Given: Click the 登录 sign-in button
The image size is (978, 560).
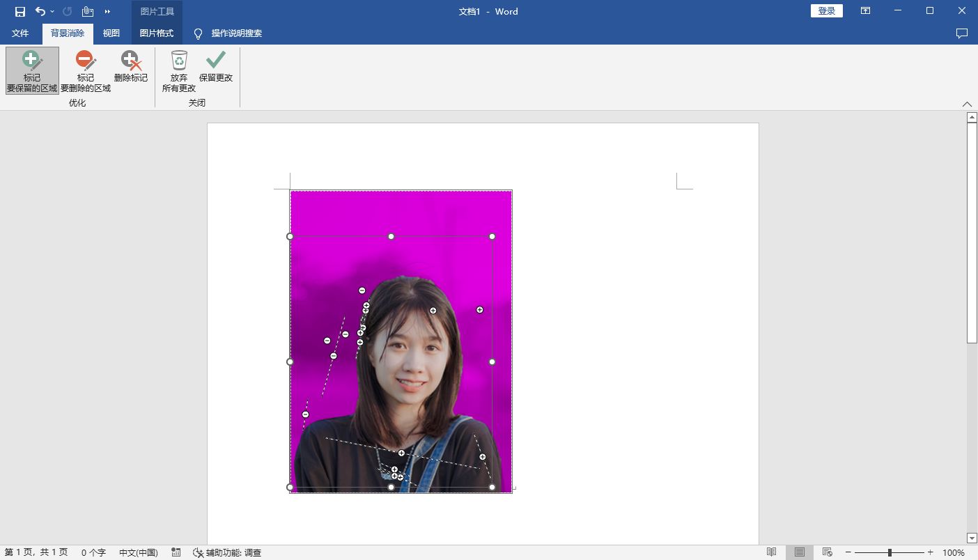Looking at the screenshot, I should click(x=827, y=11).
